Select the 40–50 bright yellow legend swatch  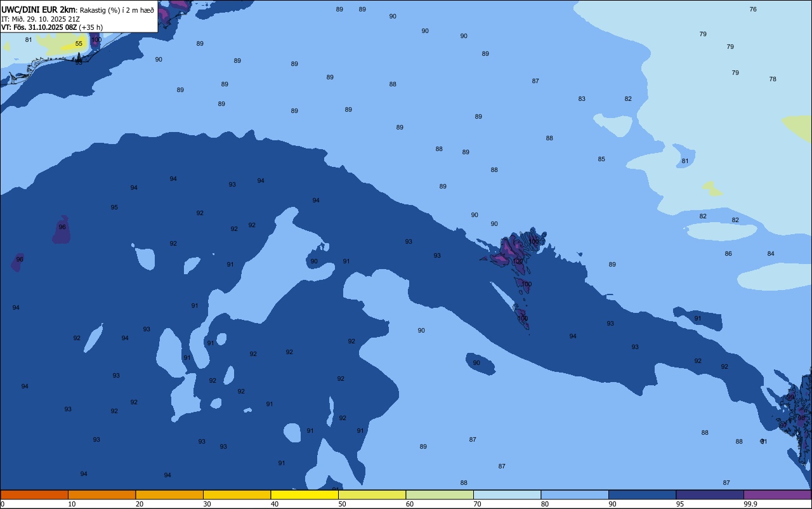304,494
